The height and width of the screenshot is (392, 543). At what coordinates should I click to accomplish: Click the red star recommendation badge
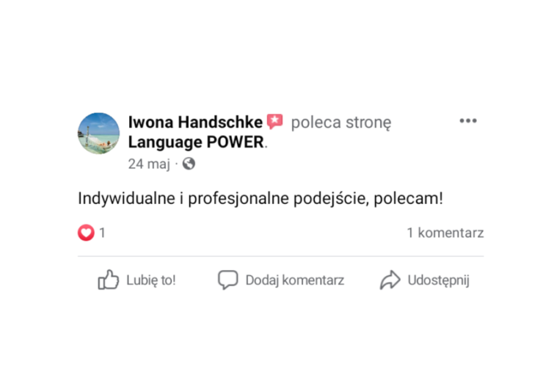click(x=275, y=122)
